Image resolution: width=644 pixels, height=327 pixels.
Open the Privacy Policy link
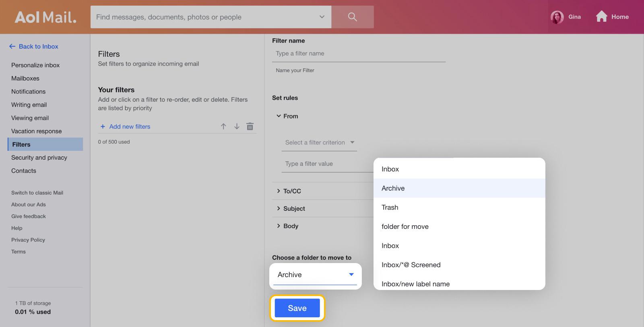[x=28, y=240]
